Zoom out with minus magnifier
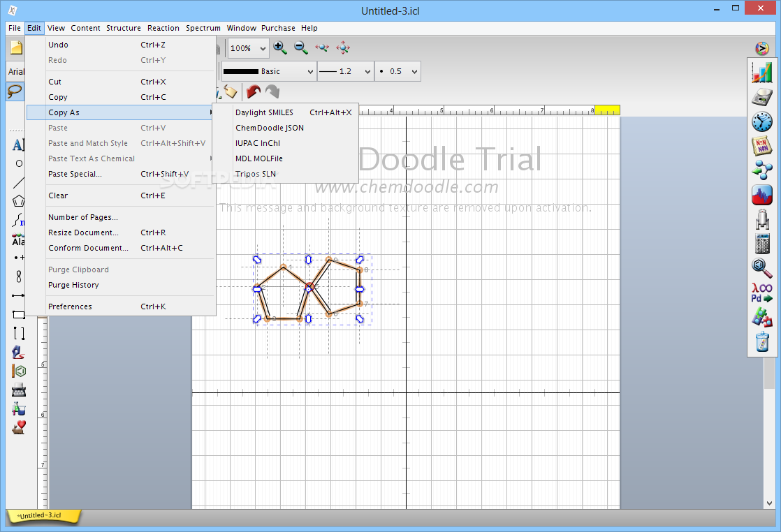 301,47
